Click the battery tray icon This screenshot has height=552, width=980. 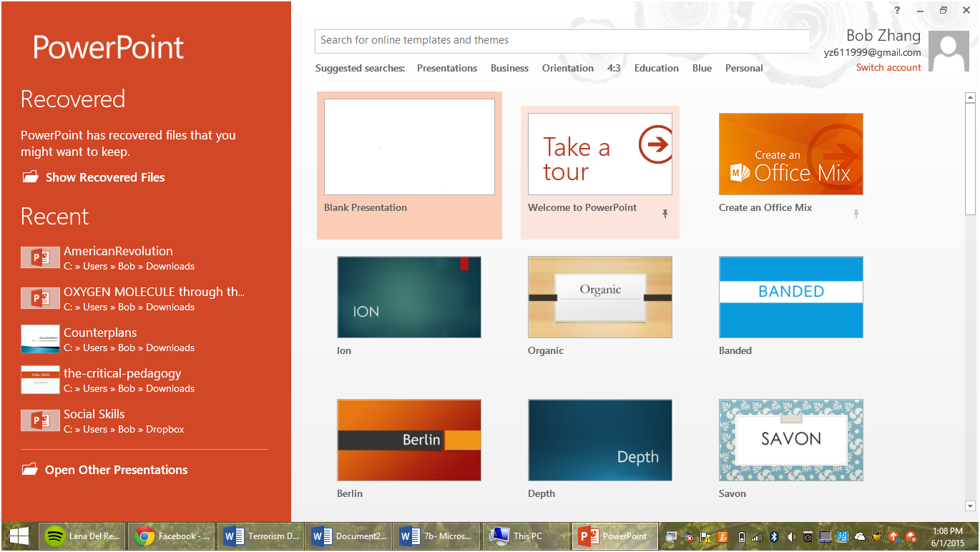pyautogui.click(x=742, y=537)
